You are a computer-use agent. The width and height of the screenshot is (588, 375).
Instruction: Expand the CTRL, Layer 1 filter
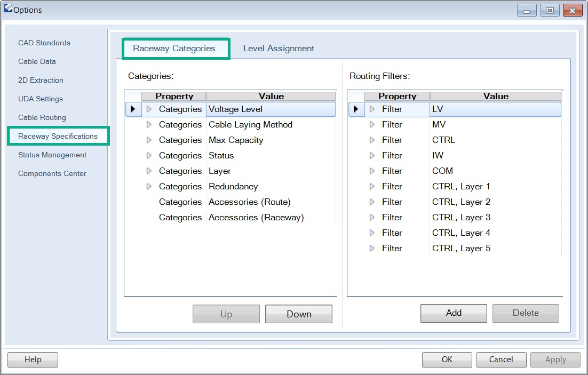[x=372, y=186]
